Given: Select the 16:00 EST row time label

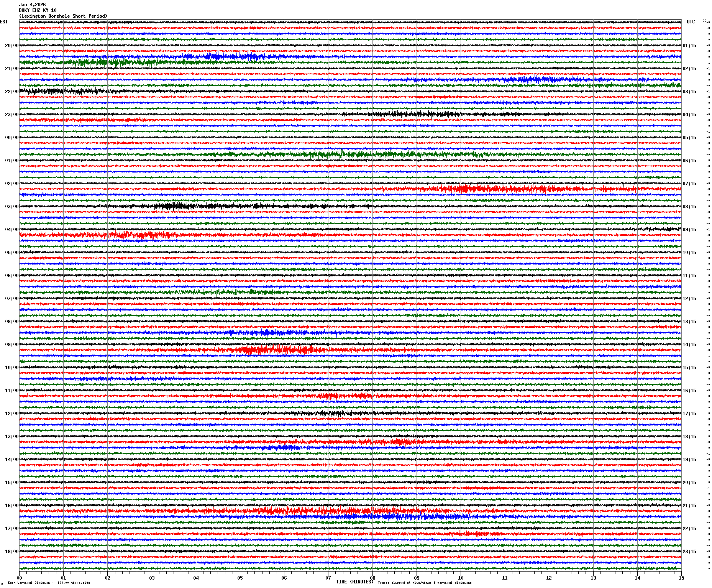Looking at the screenshot, I should pyautogui.click(x=11, y=506).
